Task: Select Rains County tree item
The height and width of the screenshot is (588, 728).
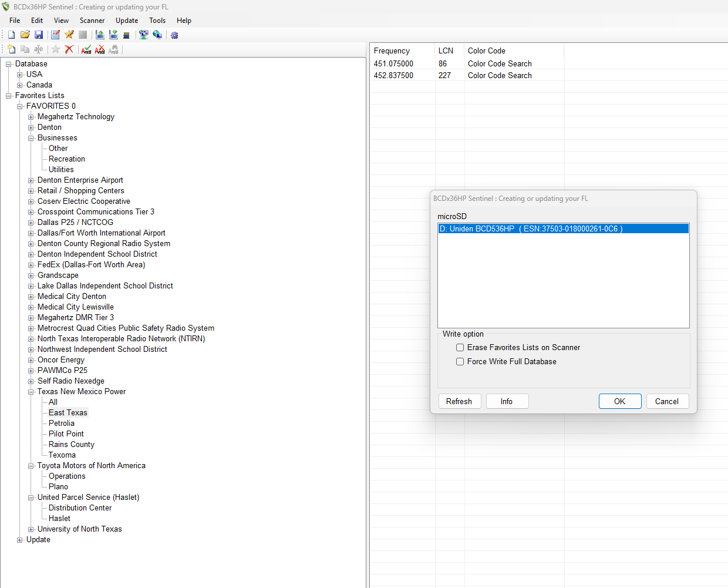Action: click(72, 445)
